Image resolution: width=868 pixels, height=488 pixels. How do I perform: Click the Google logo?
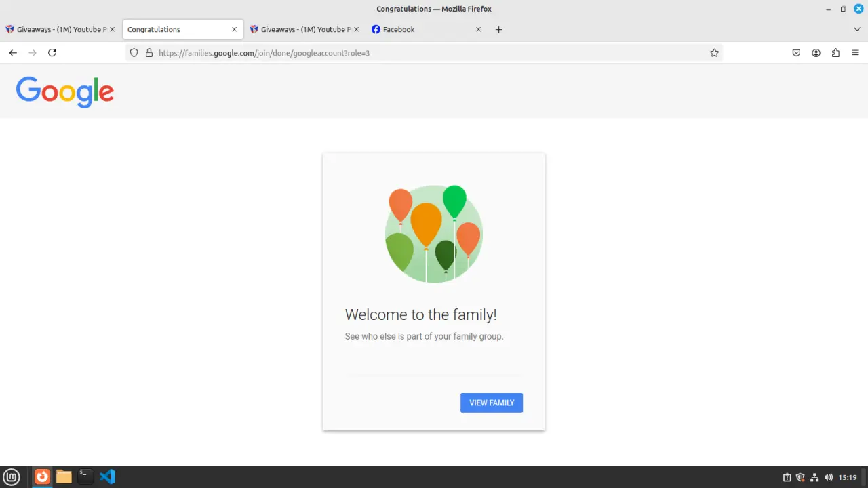65,91
